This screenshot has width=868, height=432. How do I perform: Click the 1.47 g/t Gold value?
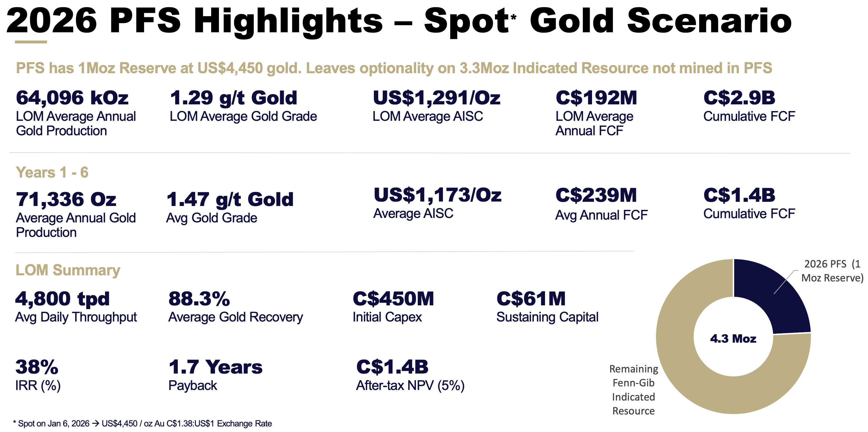[230, 199]
